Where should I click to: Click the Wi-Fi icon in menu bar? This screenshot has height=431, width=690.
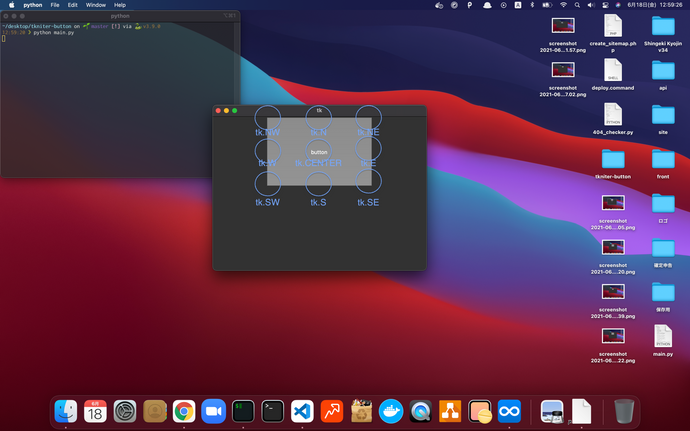(562, 5)
